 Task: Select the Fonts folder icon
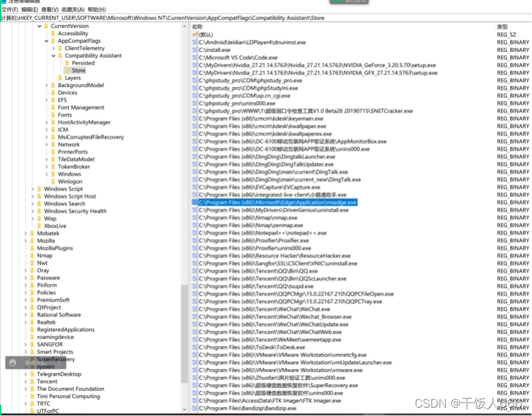(53, 115)
